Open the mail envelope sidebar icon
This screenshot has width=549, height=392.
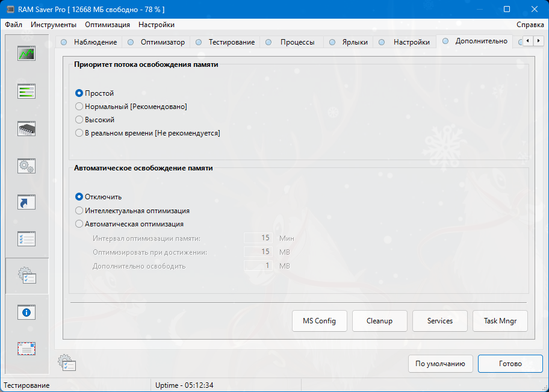[x=26, y=349]
